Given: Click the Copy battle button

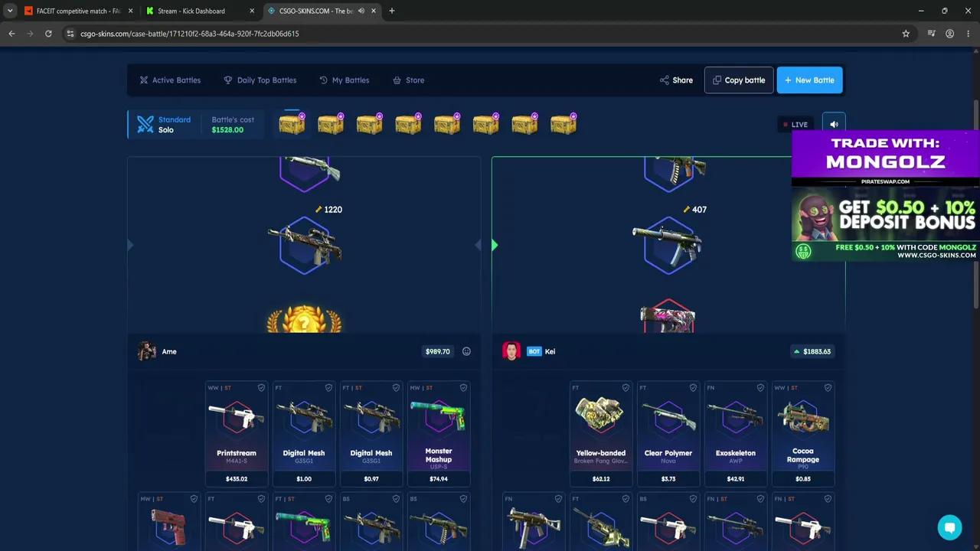Looking at the screenshot, I should [x=739, y=80].
